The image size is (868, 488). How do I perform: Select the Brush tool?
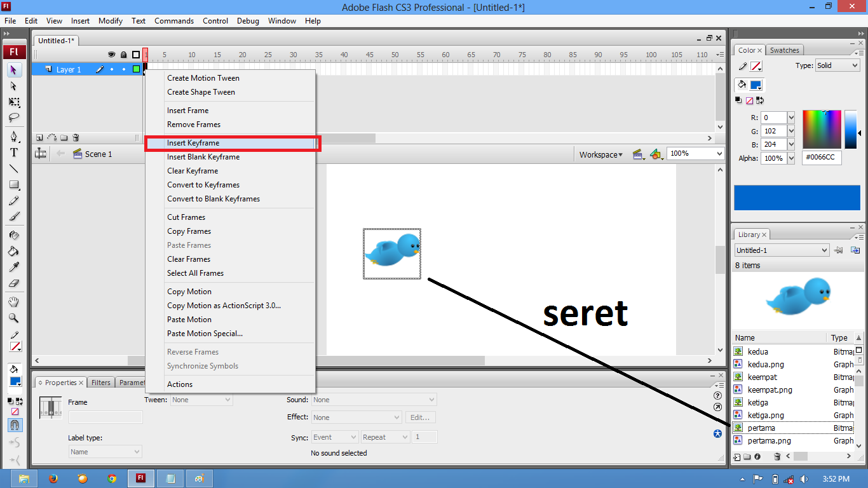click(x=14, y=217)
